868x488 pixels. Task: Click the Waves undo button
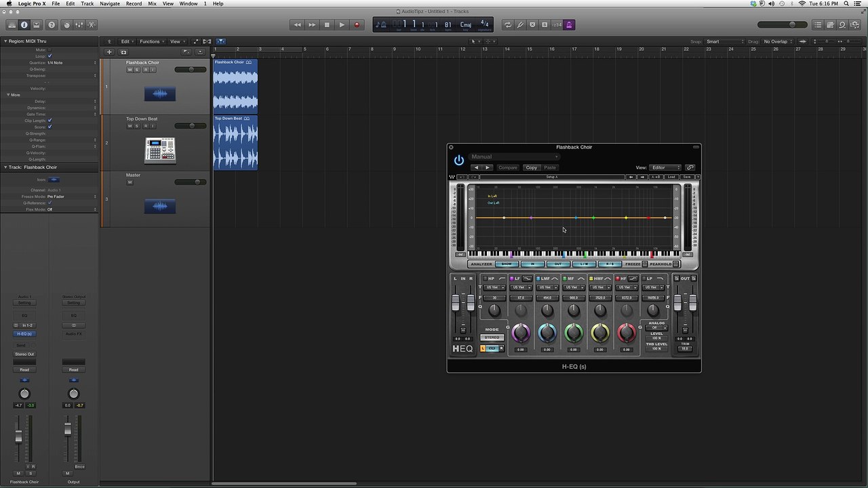pyautogui.click(x=461, y=177)
